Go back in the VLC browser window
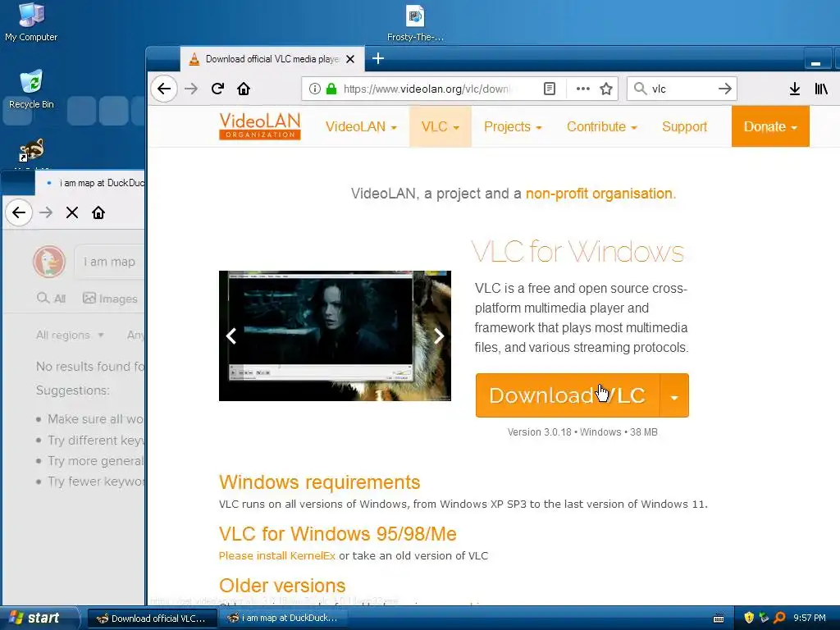 pyautogui.click(x=164, y=89)
